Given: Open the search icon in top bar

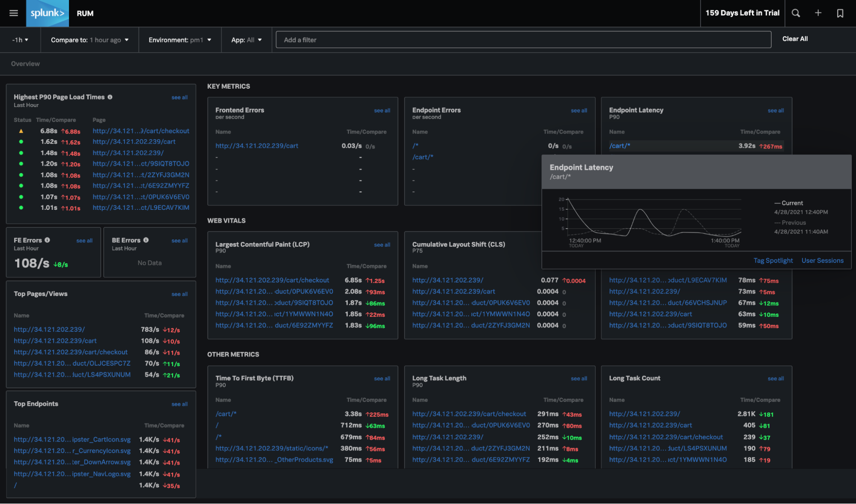Looking at the screenshot, I should [796, 12].
